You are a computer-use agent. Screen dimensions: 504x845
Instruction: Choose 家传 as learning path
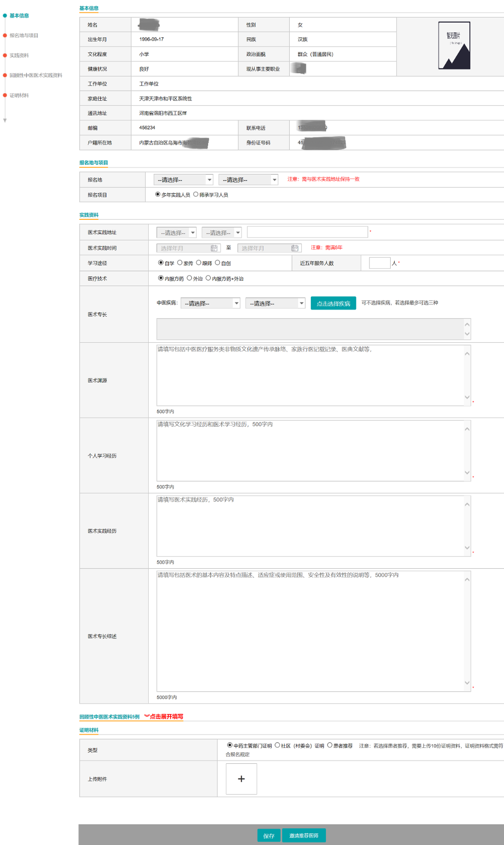click(x=180, y=263)
